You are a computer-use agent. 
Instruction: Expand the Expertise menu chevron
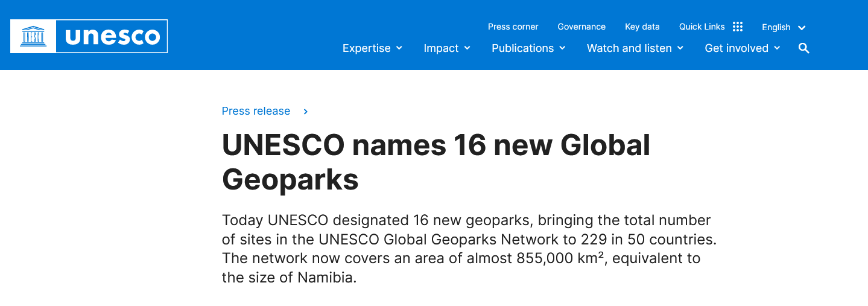pos(399,48)
